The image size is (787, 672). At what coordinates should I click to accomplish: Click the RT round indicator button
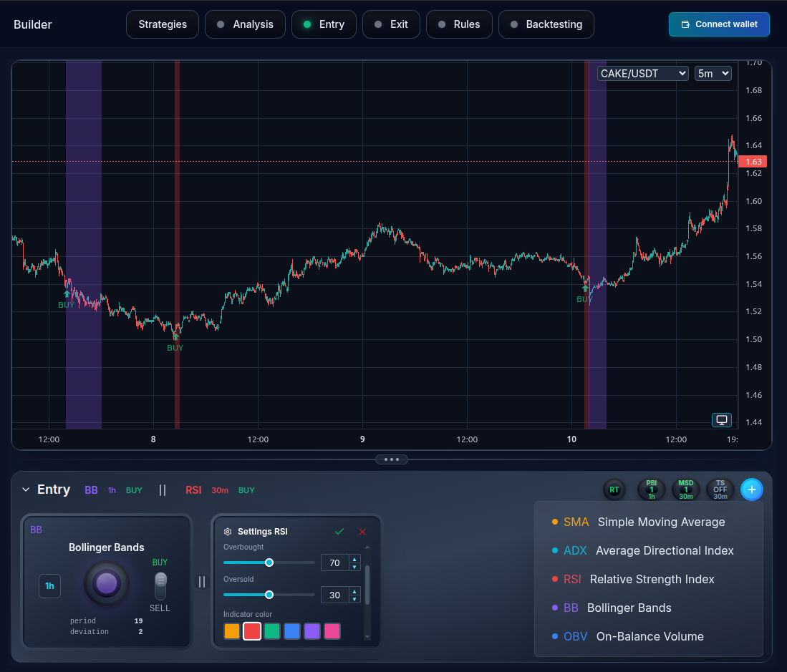[614, 490]
